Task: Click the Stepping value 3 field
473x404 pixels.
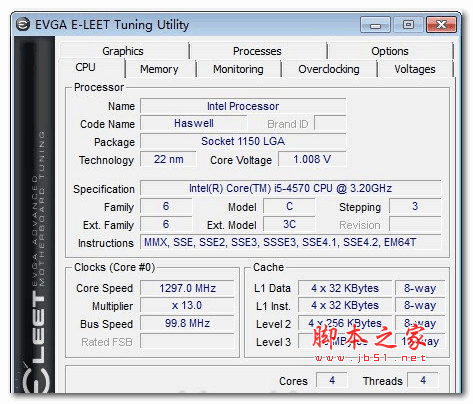Action: [415, 206]
